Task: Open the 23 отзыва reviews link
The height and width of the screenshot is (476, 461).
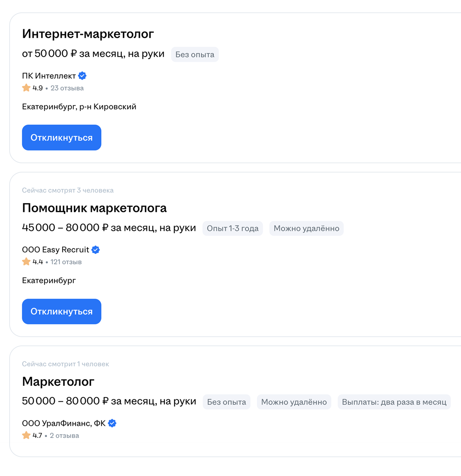Action: (x=67, y=88)
